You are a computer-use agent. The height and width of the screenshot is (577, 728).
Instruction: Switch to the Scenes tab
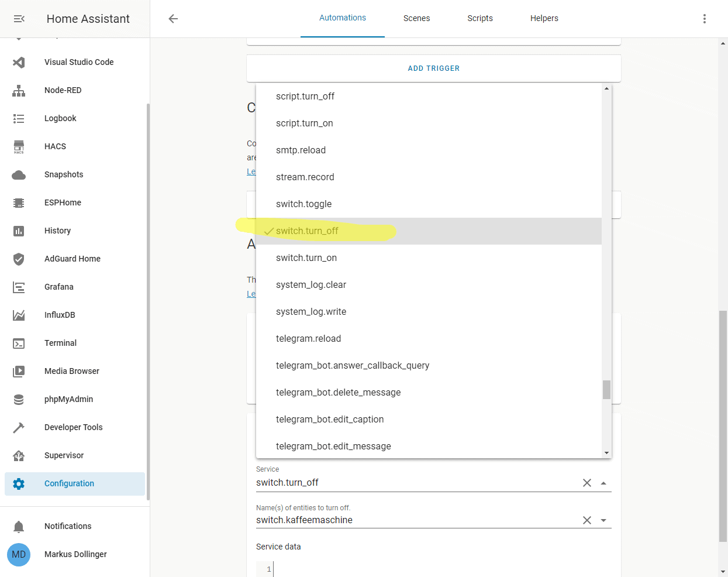[x=416, y=18]
